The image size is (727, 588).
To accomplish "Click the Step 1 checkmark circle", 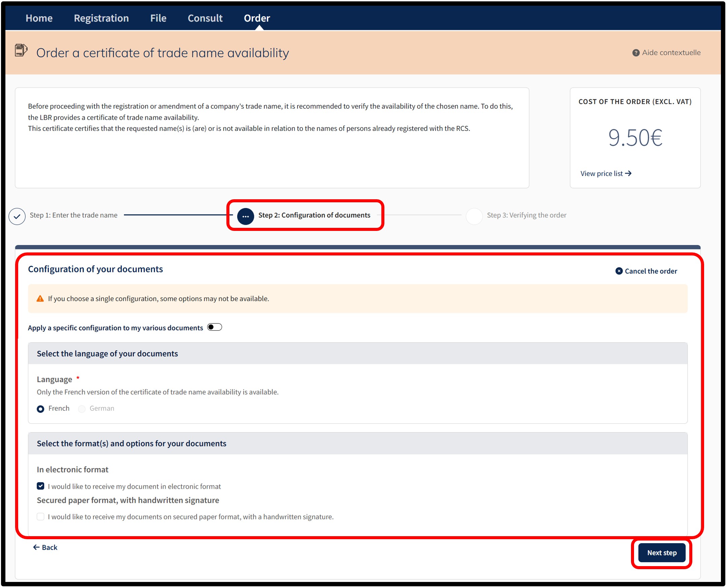I will [17, 216].
